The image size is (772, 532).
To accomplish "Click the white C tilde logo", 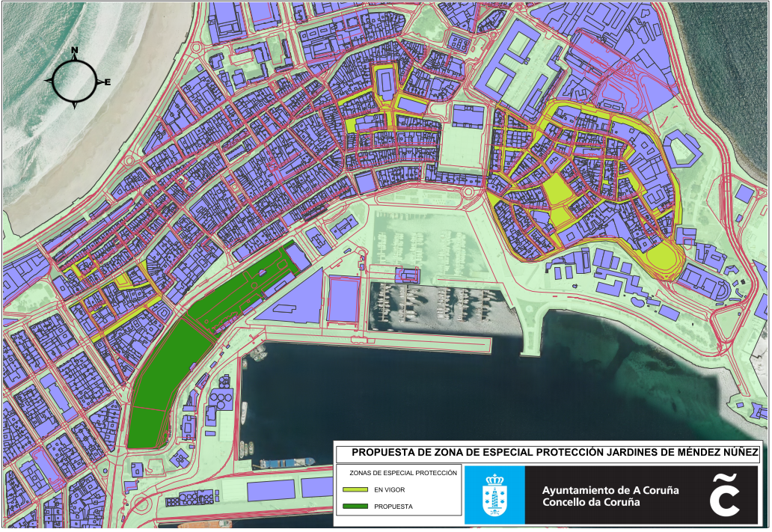I will click(x=725, y=495).
